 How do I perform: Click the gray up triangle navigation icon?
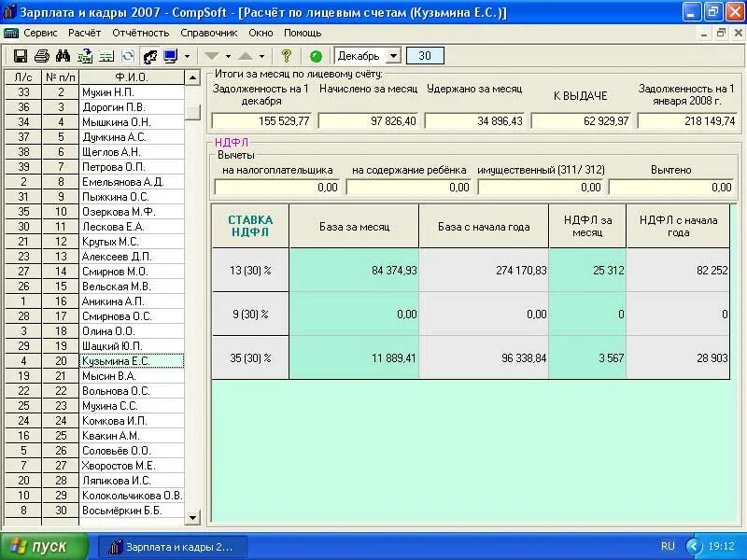pyautogui.click(x=246, y=56)
